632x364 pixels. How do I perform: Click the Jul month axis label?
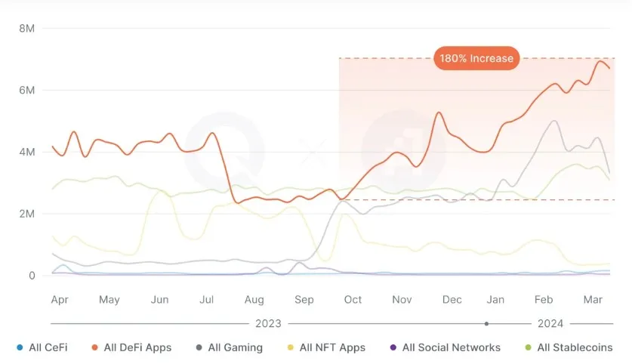click(x=207, y=300)
